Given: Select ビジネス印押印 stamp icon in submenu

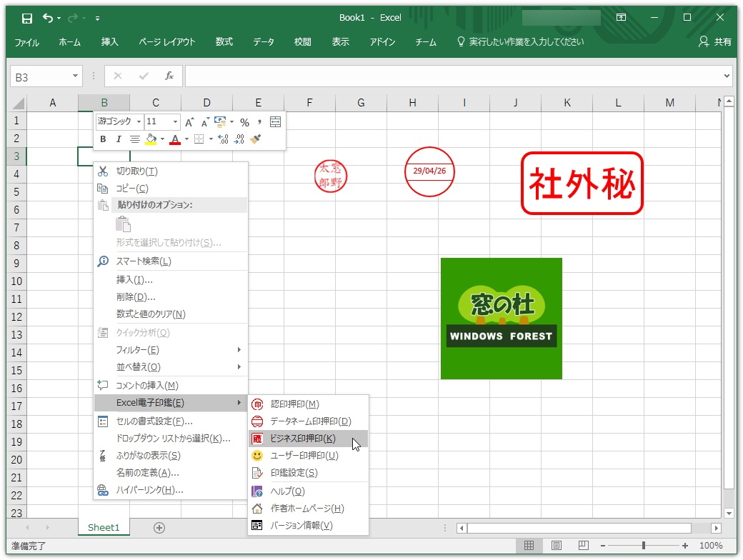Looking at the screenshot, I should (x=256, y=438).
